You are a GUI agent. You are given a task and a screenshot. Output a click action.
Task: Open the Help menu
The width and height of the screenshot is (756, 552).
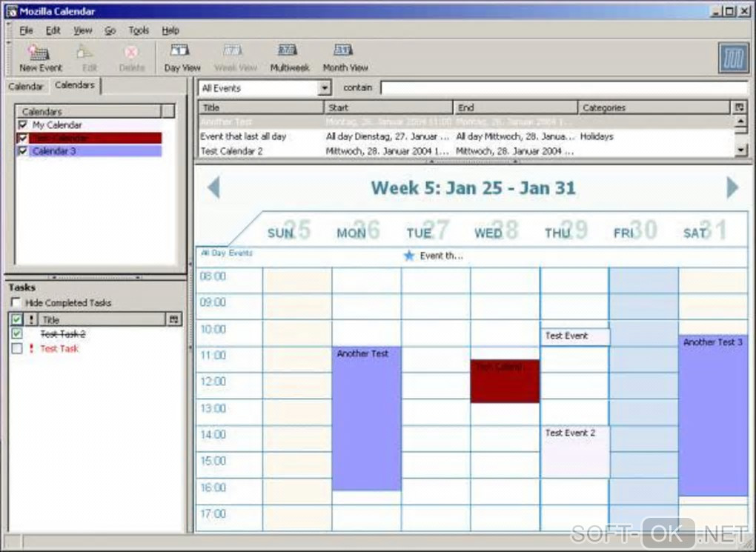pyautogui.click(x=170, y=30)
